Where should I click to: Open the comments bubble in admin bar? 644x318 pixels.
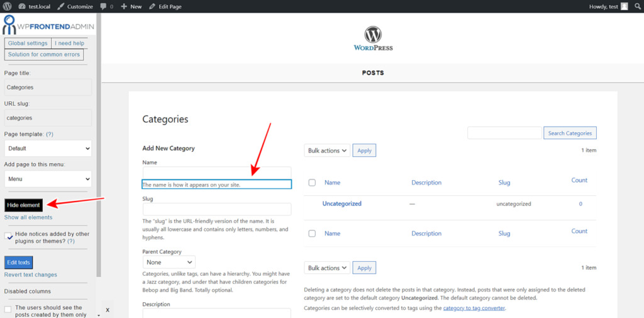click(x=107, y=6)
